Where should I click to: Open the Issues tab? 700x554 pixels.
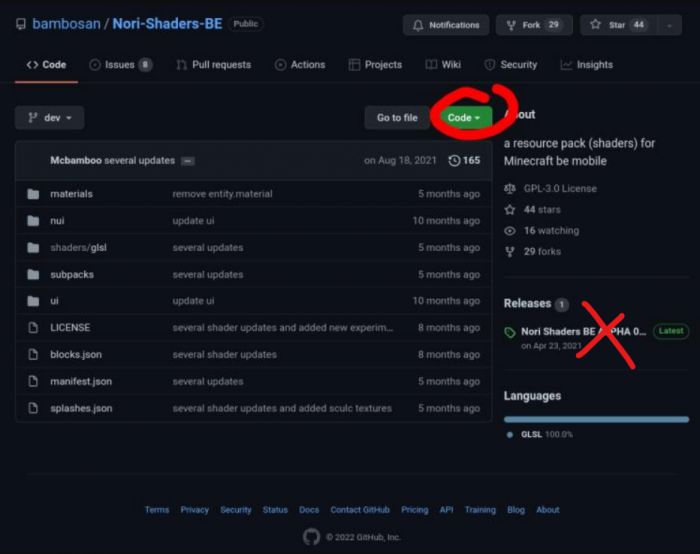pos(121,65)
